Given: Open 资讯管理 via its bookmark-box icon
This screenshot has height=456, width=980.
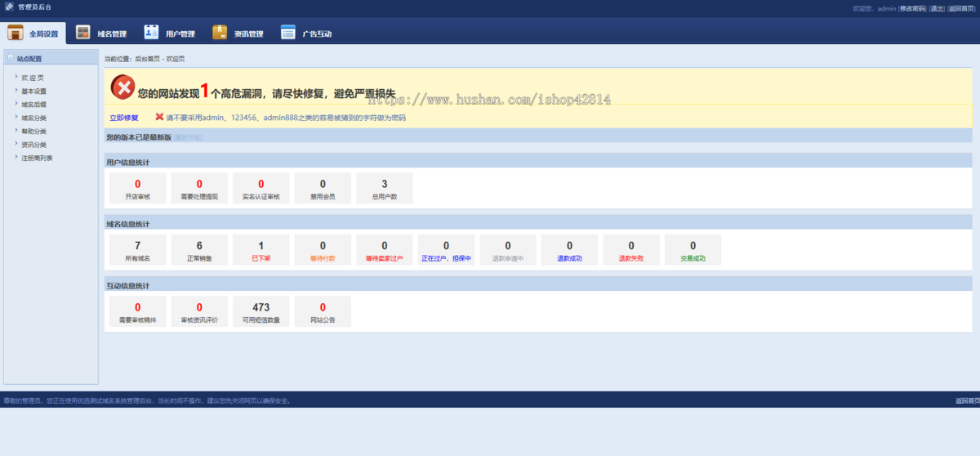Looking at the screenshot, I should (220, 32).
